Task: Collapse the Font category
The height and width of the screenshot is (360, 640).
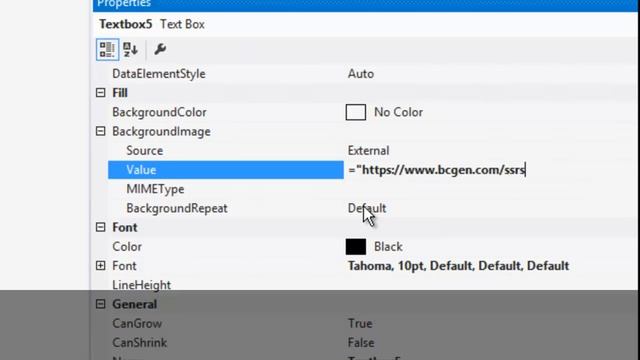Action: click(x=100, y=227)
